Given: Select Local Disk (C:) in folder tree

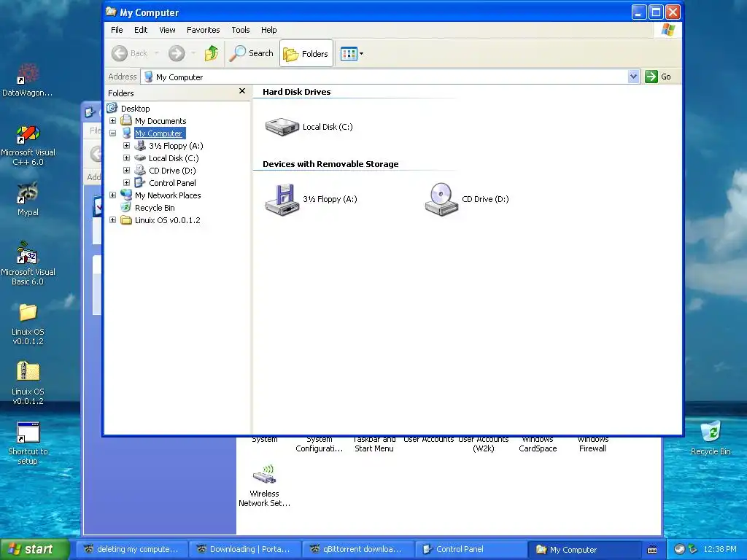Looking at the screenshot, I should [174, 158].
